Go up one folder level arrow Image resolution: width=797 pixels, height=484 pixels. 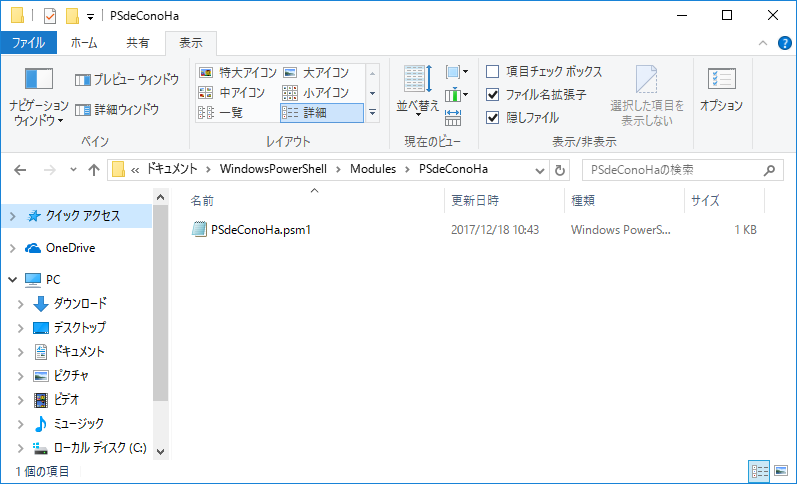click(x=94, y=170)
